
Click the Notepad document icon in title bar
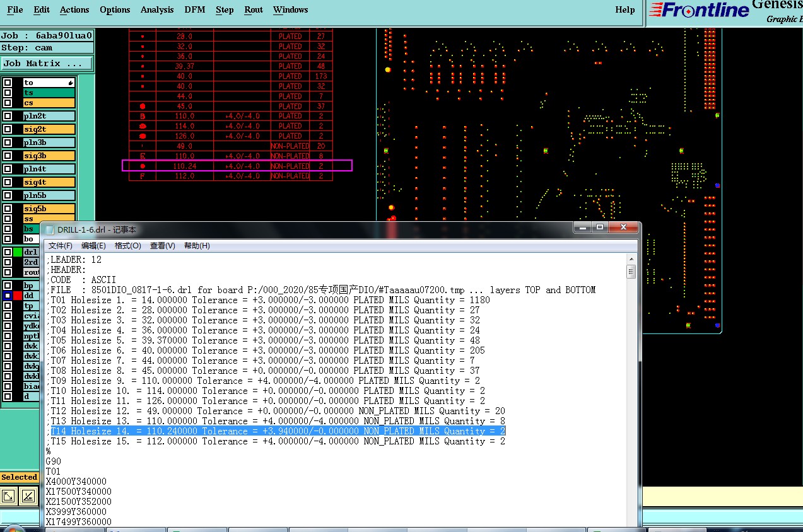tap(49, 229)
